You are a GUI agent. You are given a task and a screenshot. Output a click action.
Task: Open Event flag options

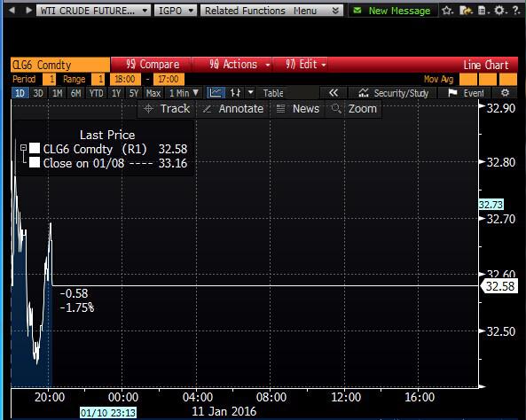[466, 93]
